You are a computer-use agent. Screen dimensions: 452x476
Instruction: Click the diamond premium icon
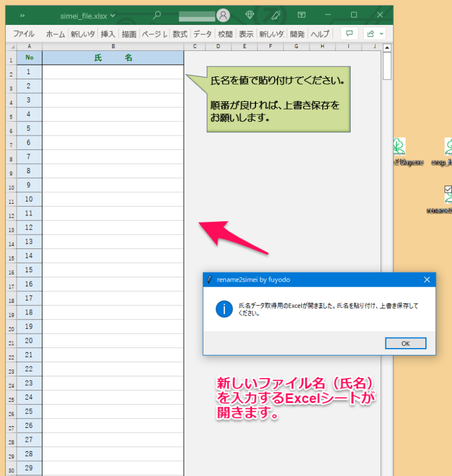pyautogui.click(x=249, y=15)
